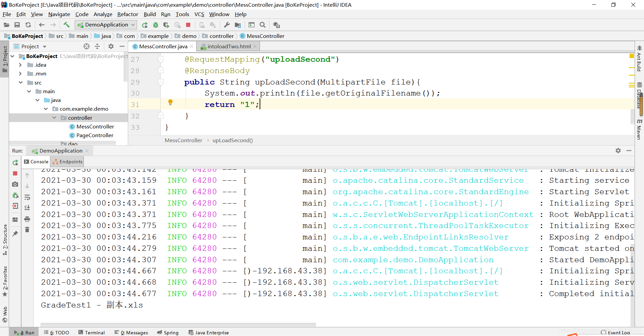Collapse all in Project panel
Screen dimensions: 644x336
pyautogui.click(x=97, y=46)
